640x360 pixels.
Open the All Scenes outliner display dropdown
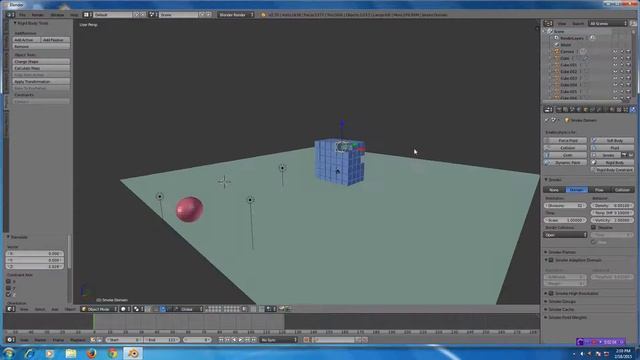608,24
